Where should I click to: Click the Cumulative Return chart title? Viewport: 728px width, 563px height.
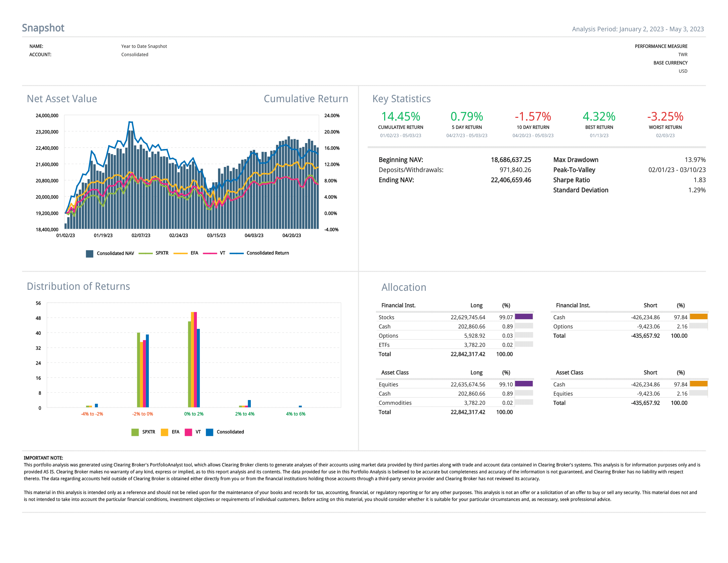(x=306, y=99)
